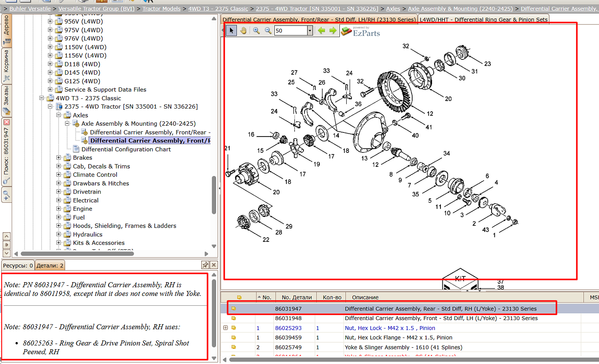Expand the 956V (L4WD) tree node
Image resolution: width=599 pixels, height=364 pixels.
click(50, 21)
